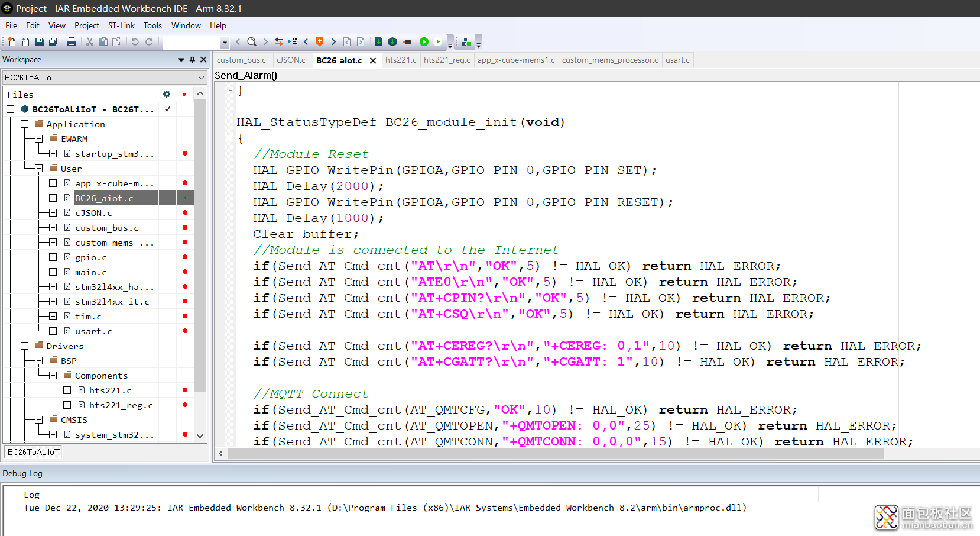Select the BC26ToALiIoT workspace bottom tab
The image size is (980, 536).
tap(34, 452)
